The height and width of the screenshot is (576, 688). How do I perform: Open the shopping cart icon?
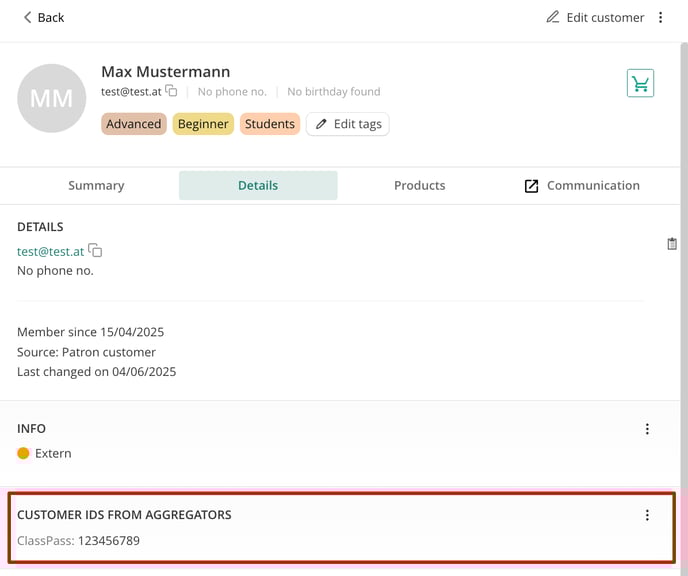tap(640, 83)
